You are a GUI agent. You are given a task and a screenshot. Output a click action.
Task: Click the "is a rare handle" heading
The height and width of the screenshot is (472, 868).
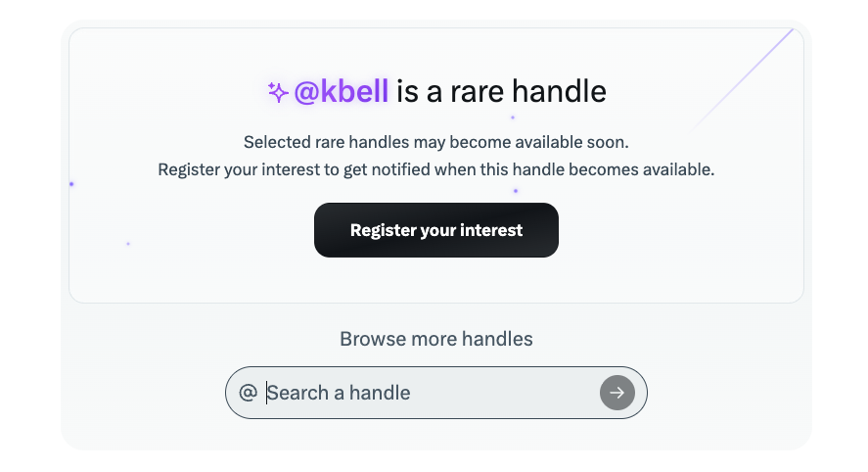click(501, 92)
